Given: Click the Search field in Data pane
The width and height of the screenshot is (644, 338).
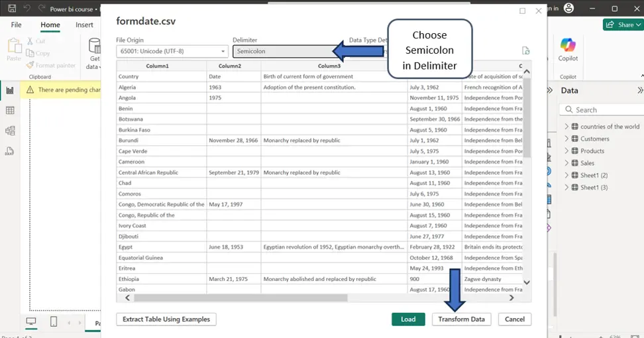Looking at the screenshot, I should (x=602, y=109).
